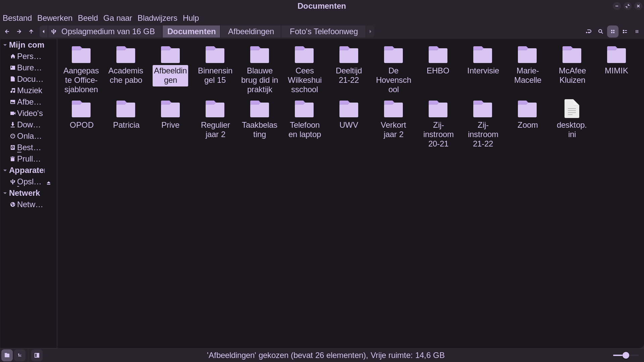
Task: Collapse the Netwerk sidebar section
Action: click(5, 193)
